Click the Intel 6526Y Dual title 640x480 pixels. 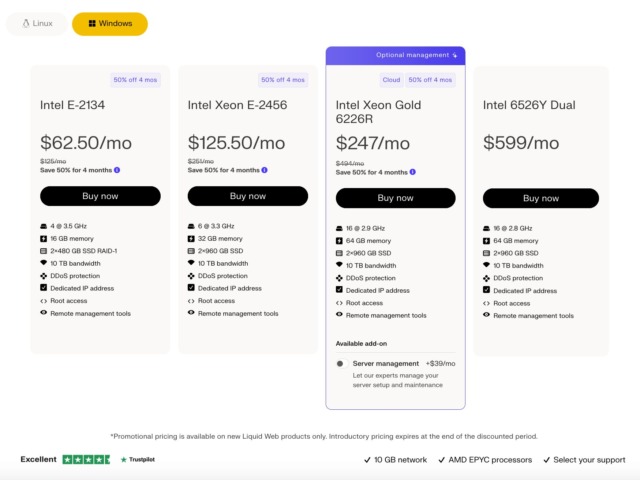tap(529, 105)
